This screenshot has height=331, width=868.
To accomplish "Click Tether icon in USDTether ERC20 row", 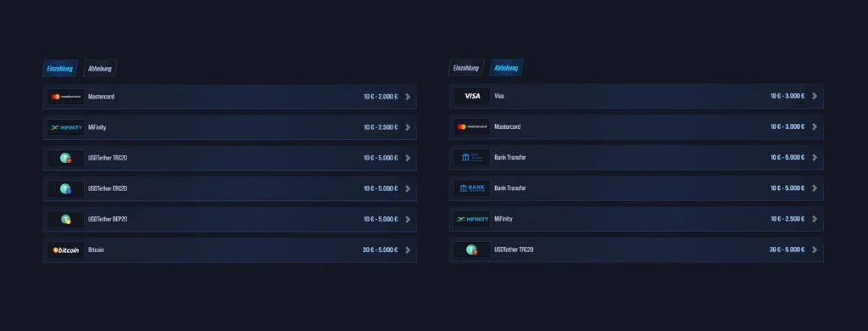I will point(66,188).
